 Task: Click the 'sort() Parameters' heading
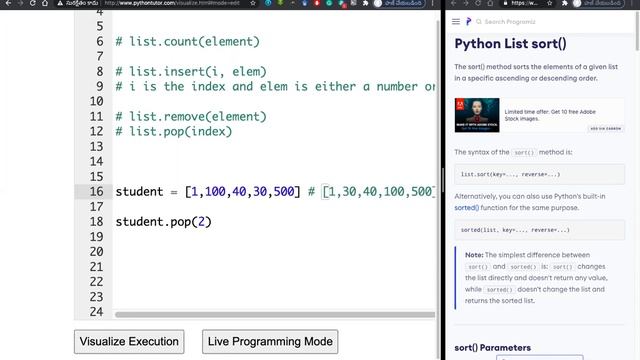point(493,348)
